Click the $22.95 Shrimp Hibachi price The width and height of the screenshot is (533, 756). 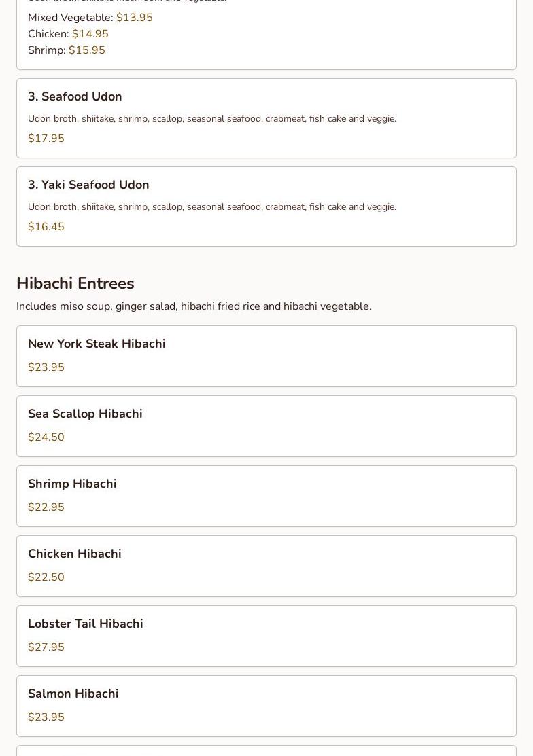46,507
